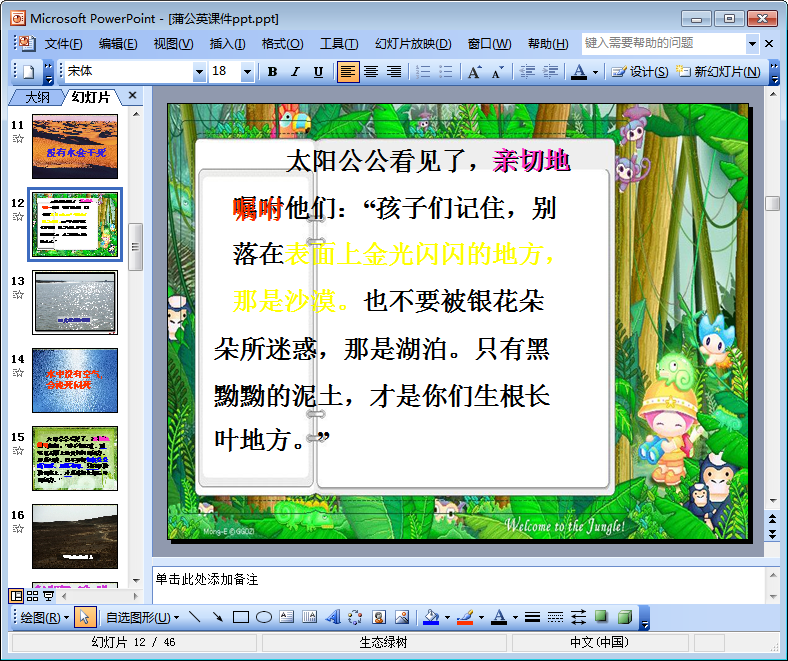Select the Arrow drawing tool
The image size is (788, 661).
tap(218, 617)
